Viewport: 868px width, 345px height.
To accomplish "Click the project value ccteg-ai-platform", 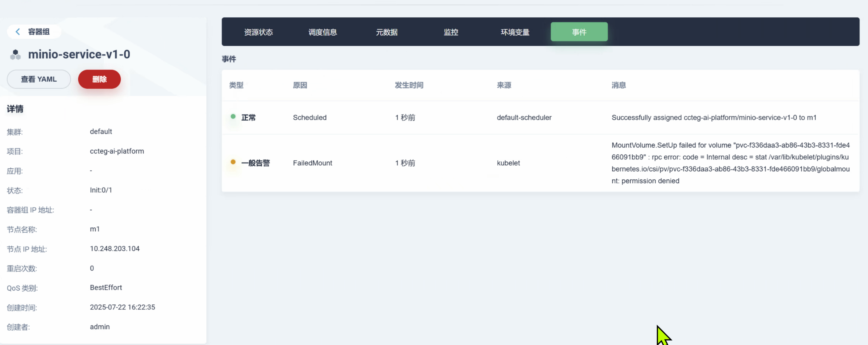I will point(117,151).
